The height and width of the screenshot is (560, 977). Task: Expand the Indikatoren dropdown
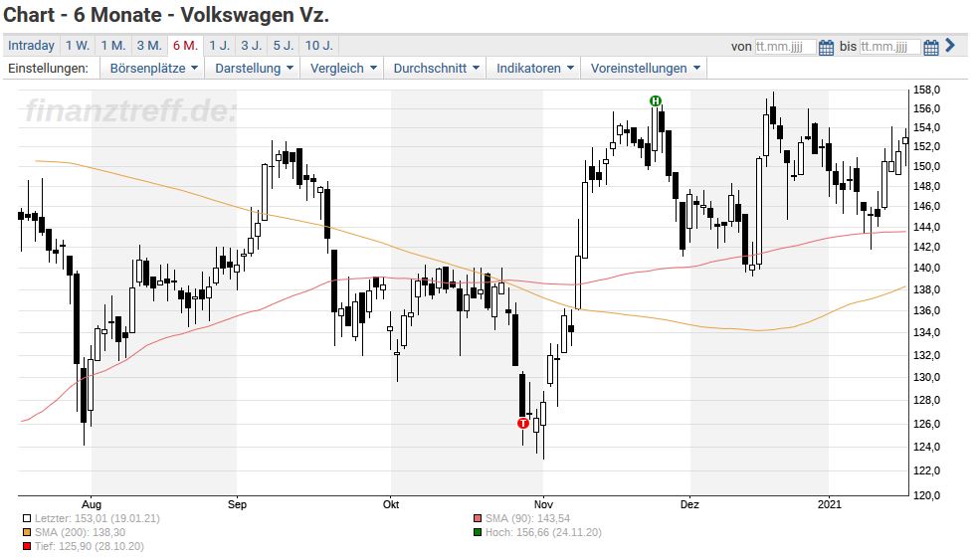pyautogui.click(x=534, y=69)
